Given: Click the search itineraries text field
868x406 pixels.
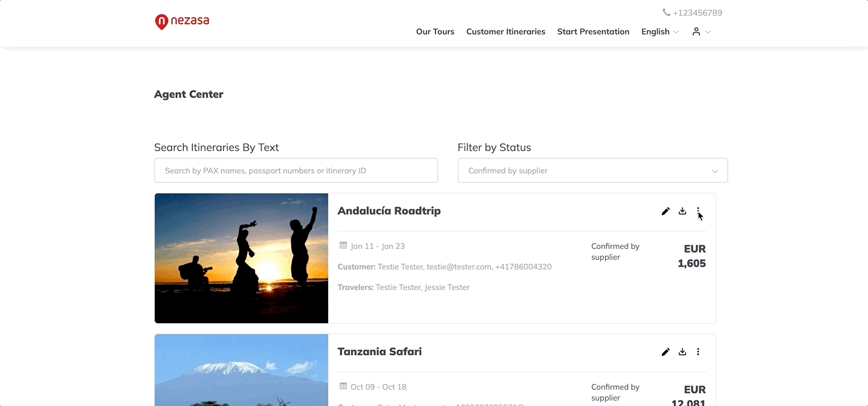Looking at the screenshot, I should (296, 170).
